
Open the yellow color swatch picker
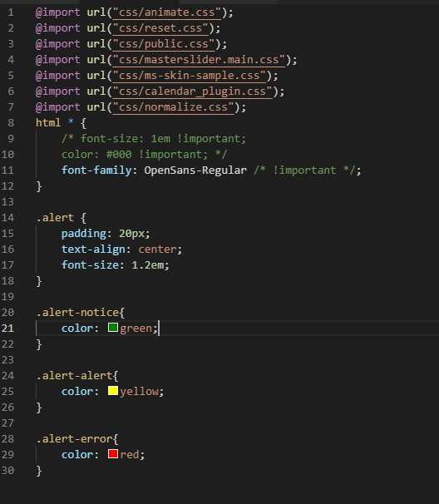click(x=113, y=391)
